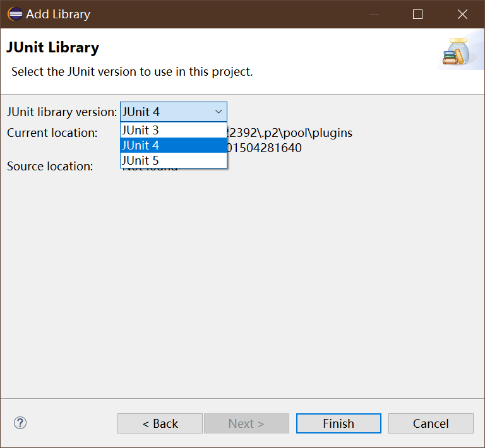Click the 'Source location:' label

[50, 166]
